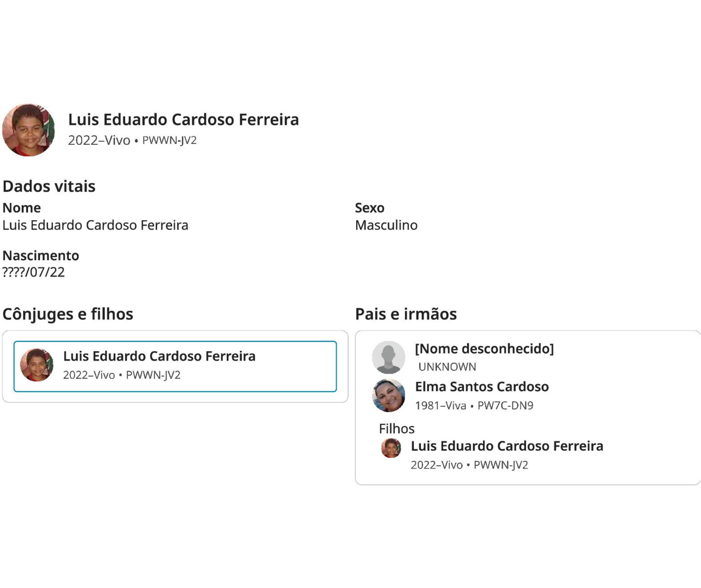This screenshot has width=701, height=588.
Task: Open the [Nome desconhecido] parent entry
Action: point(484,349)
